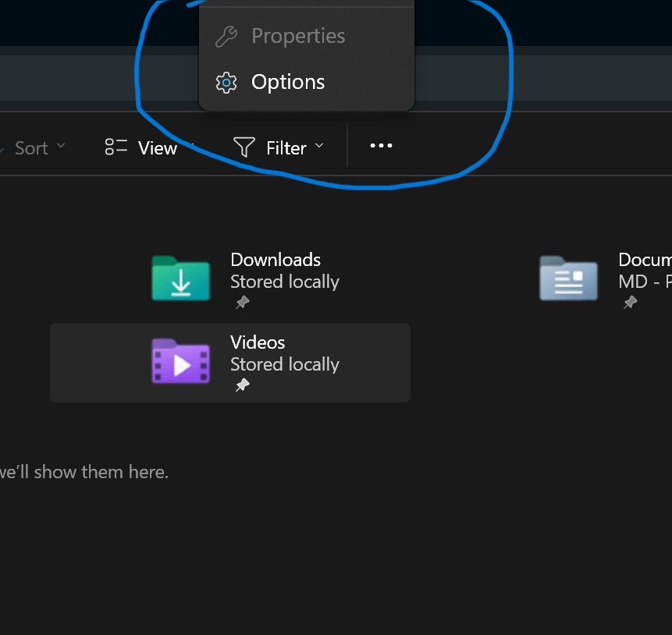This screenshot has width=672, height=635.
Task: Click the pin icon under Documents
Action: click(x=631, y=303)
